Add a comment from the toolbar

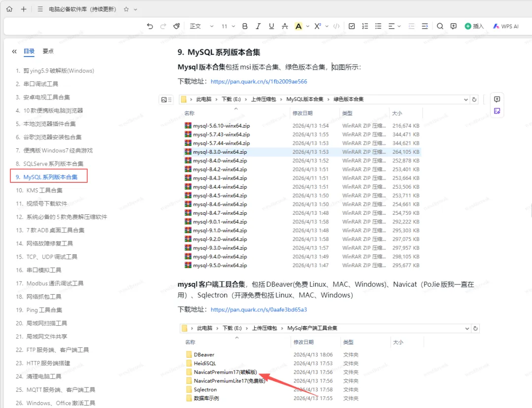[454, 26]
